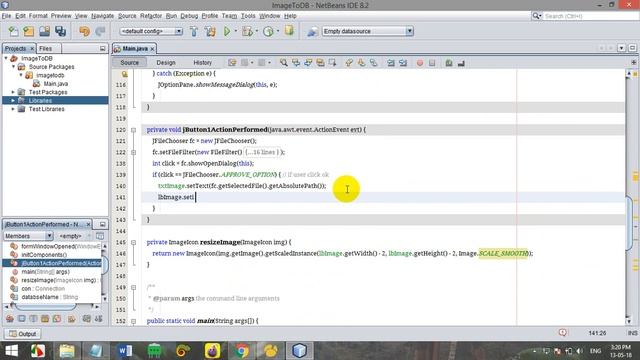Click the Last Edit editor toolbar icon
The image size is (640, 360).
(x=232, y=62)
